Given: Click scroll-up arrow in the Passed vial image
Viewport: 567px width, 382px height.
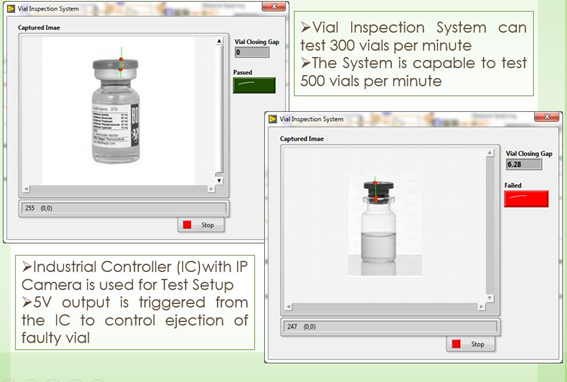Looking at the screenshot, I should pos(219,41).
